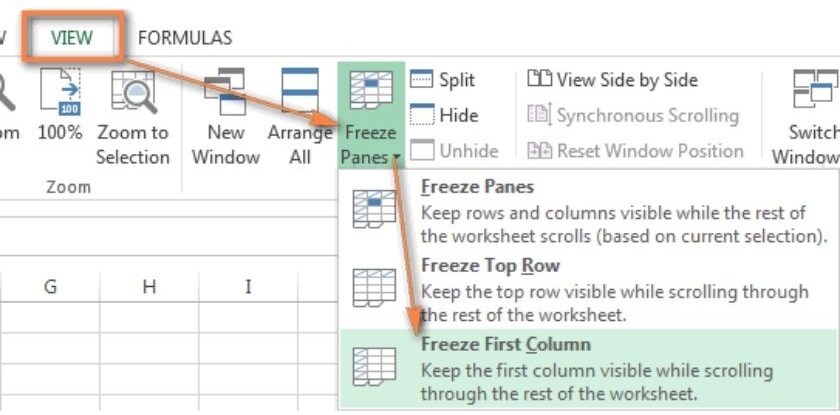Select the Freeze Panes menu option

pos(477,187)
